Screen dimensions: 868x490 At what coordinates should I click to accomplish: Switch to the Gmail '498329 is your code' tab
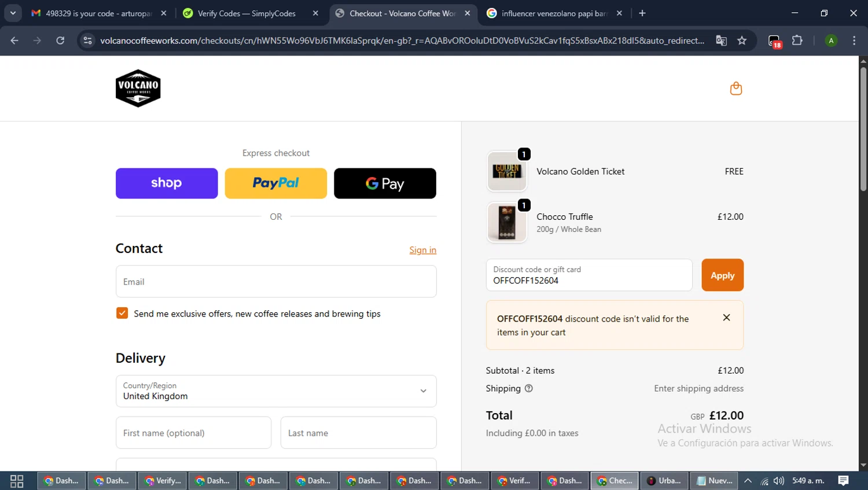pos(99,13)
